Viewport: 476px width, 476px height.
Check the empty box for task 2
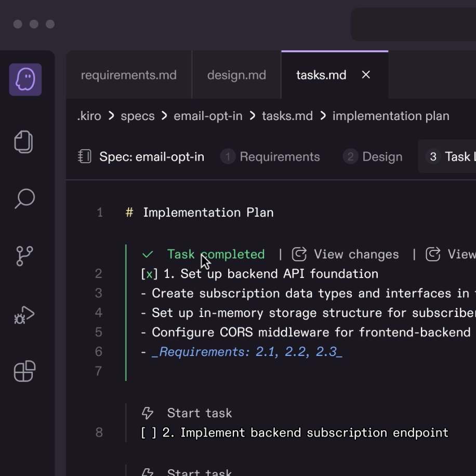149,432
